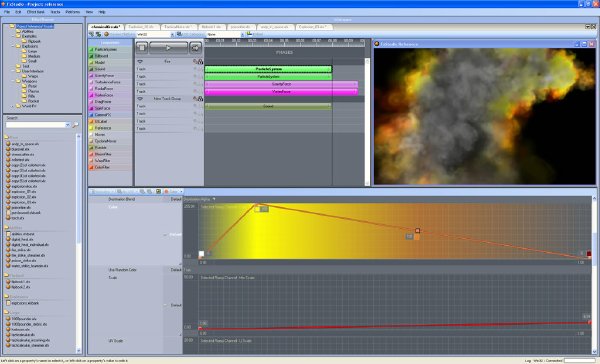The width and height of the screenshot is (600, 364).
Task: Open the preview platform dropdown
Action: (x=172, y=34)
